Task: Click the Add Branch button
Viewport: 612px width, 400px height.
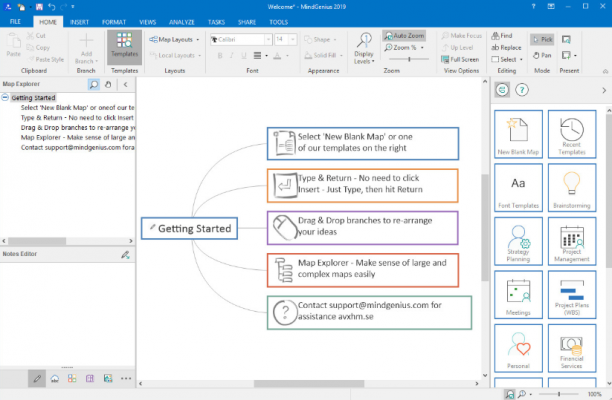Action: (86, 48)
